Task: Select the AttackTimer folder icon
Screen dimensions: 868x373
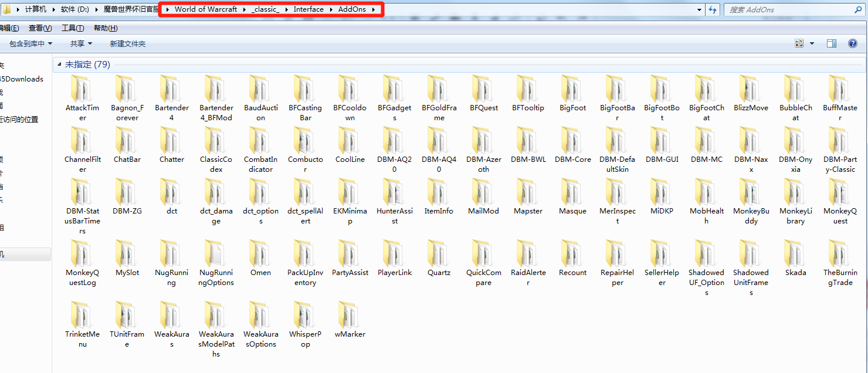Action: tap(82, 88)
